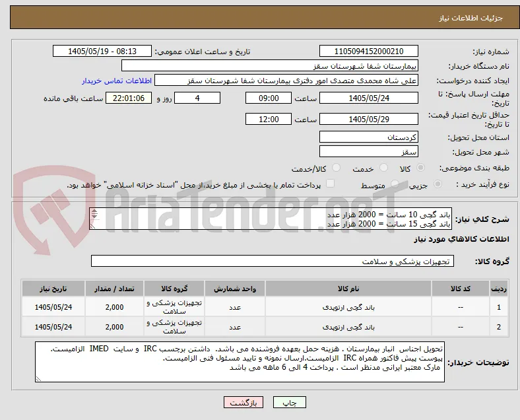Click the date 1405/05/24 in row 2

pyautogui.click(x=53, y=327)
